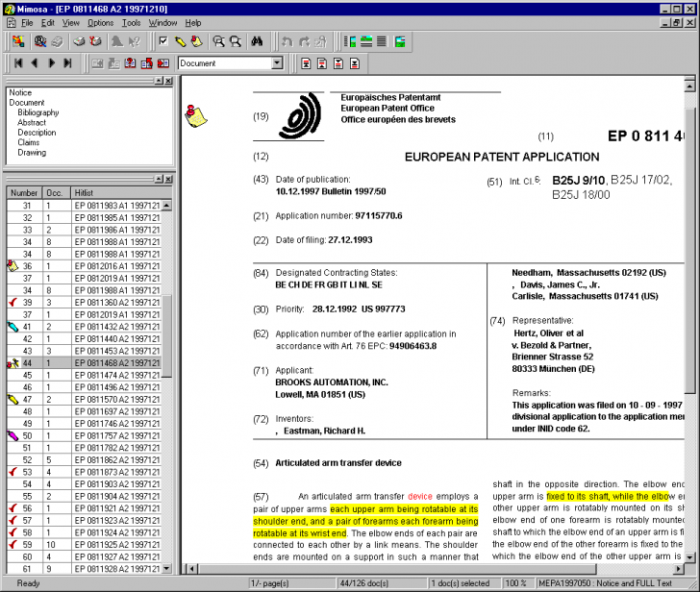The width and height of the screenshot is (700, 592).
Task: Select hit EP 0811925 A2 row 59
Action: 84,544
